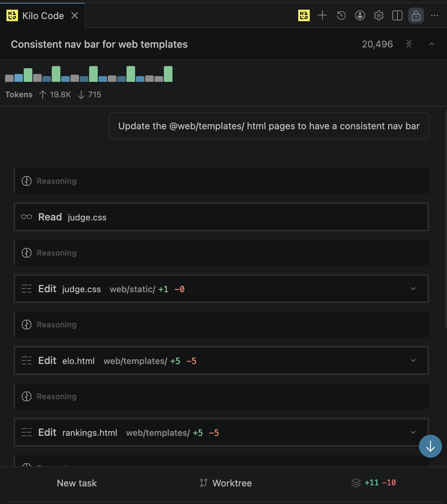Click the judge.css filename in Edit row

pos(82,289)
